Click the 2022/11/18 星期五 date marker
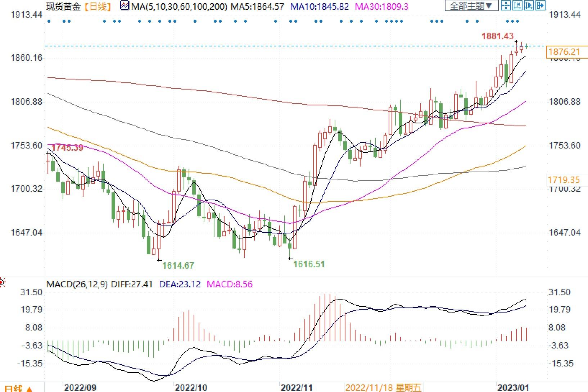588x392 pixels. pyautogui.click(x=383, y=388)
